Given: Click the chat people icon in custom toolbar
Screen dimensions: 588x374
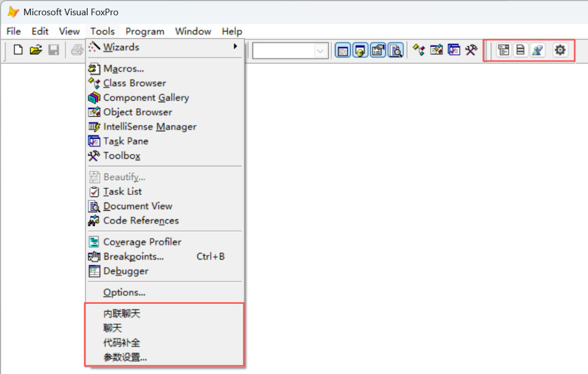Looking at the screenshot, I should click(537, 50).
